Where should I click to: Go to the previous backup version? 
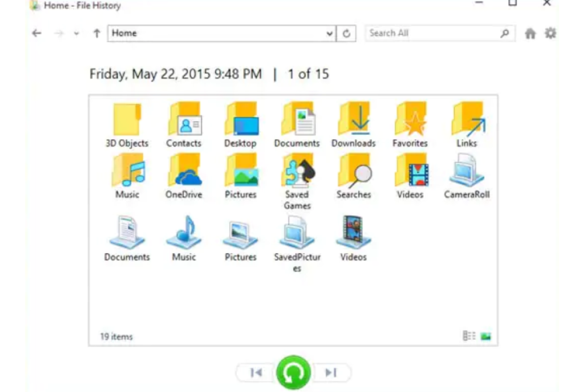[256, 372]
